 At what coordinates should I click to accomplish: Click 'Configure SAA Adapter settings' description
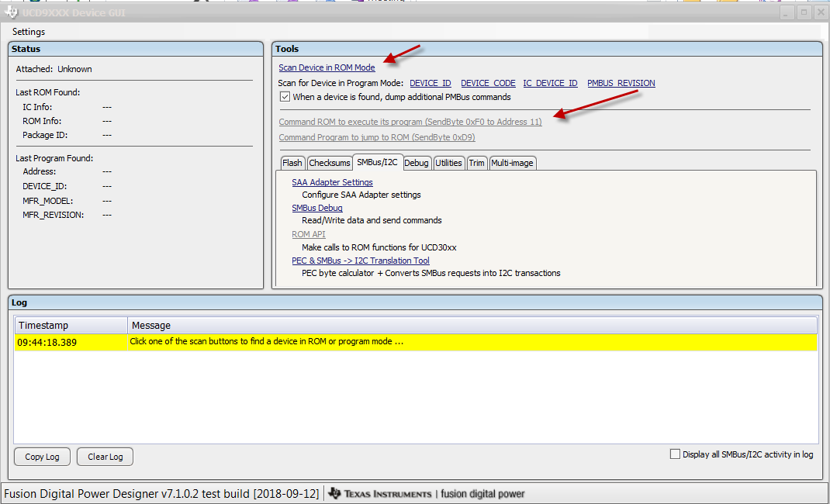pos(361,195)
